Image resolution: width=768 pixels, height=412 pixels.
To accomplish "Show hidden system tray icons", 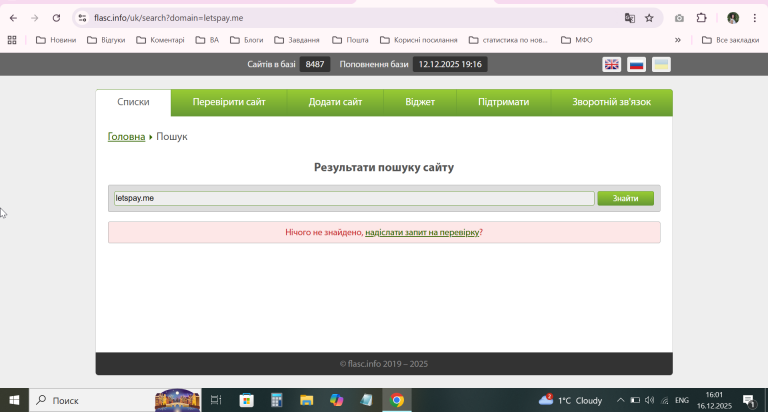I will tap(620, 400).
